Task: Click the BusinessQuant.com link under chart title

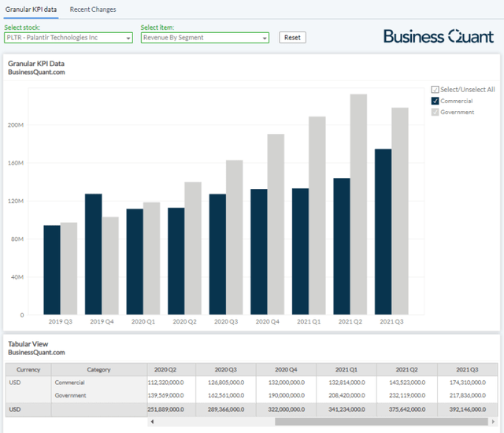Action: click(x=35, y=72)
